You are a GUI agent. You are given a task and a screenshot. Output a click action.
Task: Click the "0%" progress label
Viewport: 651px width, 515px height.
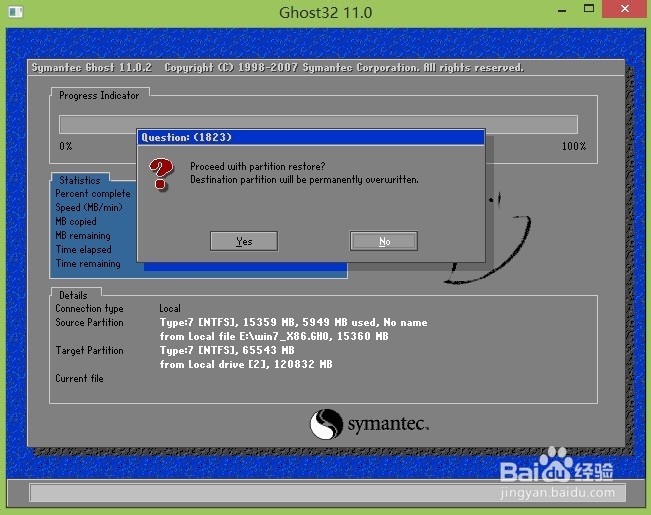tap(66, 146)
